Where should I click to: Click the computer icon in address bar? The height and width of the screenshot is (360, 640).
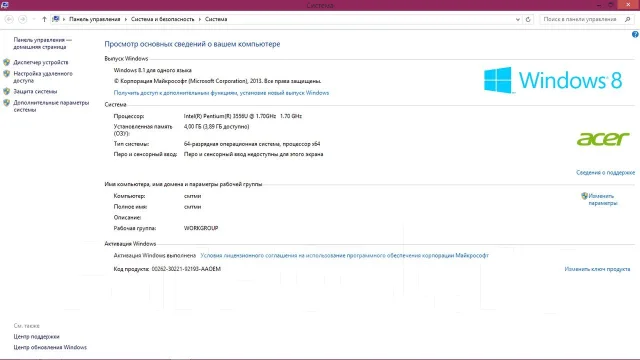click(x=56, y=19)
